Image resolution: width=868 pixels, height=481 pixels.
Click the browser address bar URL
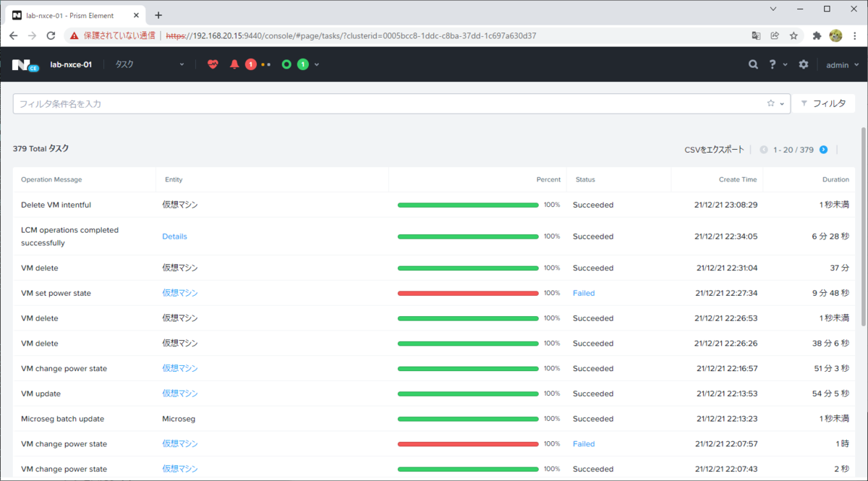tap(351, 35)
